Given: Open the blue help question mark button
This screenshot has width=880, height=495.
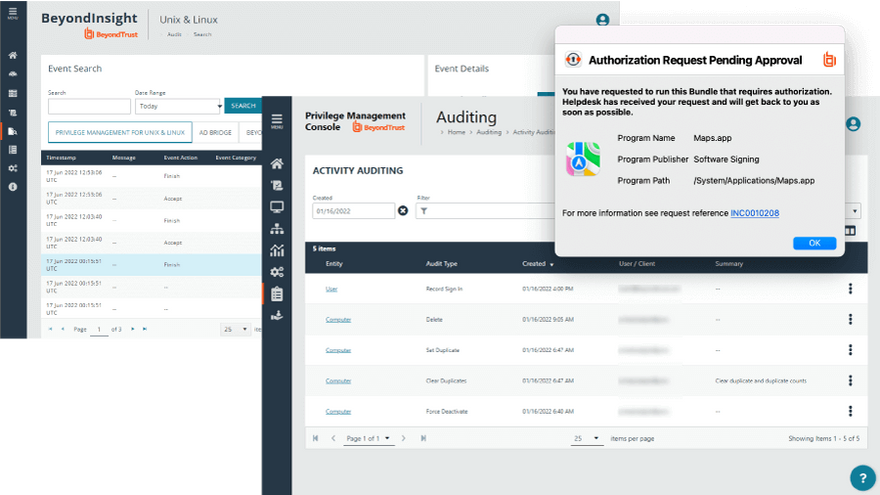Looking at the screenshot, I should [862, 477].
